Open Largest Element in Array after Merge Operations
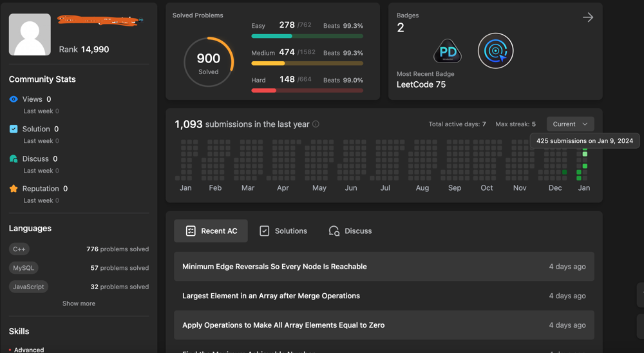The image size is (644, 353). tap(270, 296)
